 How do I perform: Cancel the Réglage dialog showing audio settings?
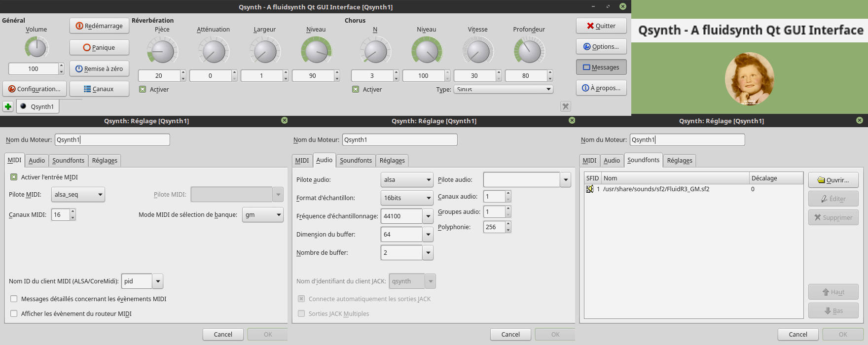[510, 334]
